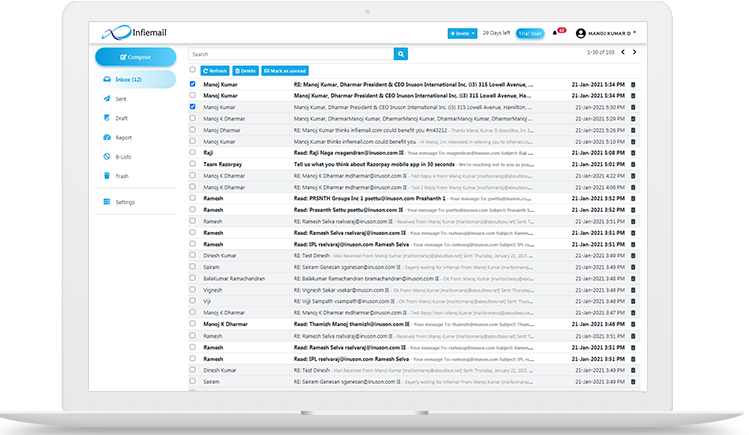Delete the Team Razorpay email using its trash icon
The width and height of the screenshot is (749, 435).
(x=632, y=163)
